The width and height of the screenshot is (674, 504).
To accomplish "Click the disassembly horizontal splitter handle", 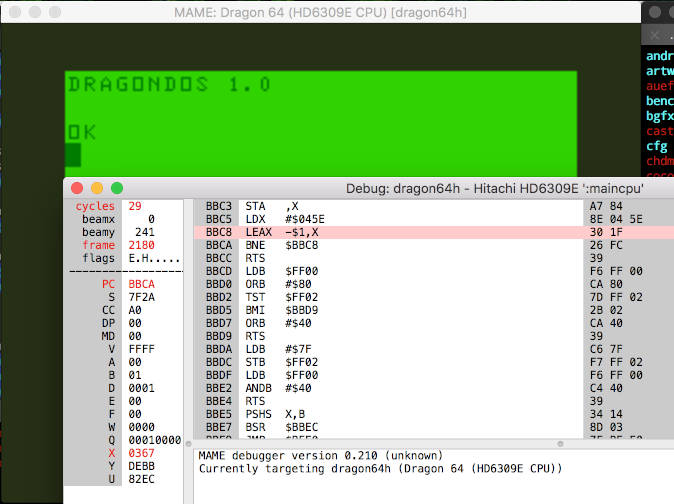I will [x=560, y=443].
